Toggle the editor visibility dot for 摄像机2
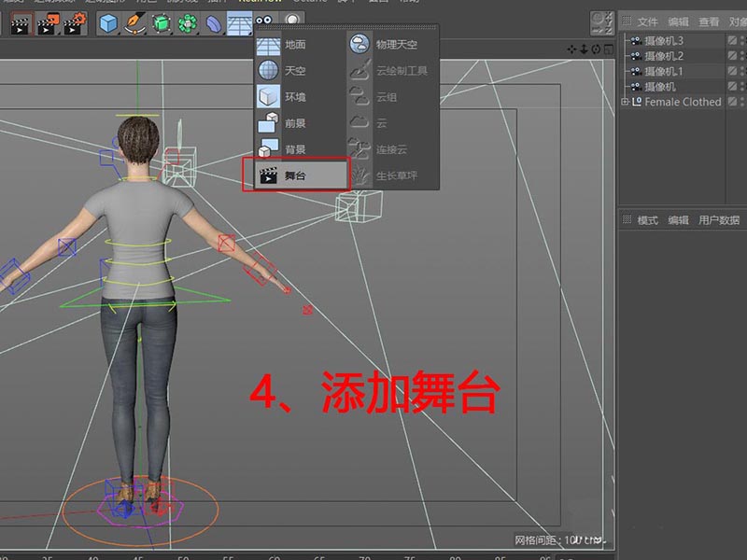 pyautogui.click(x=742, y=53)
